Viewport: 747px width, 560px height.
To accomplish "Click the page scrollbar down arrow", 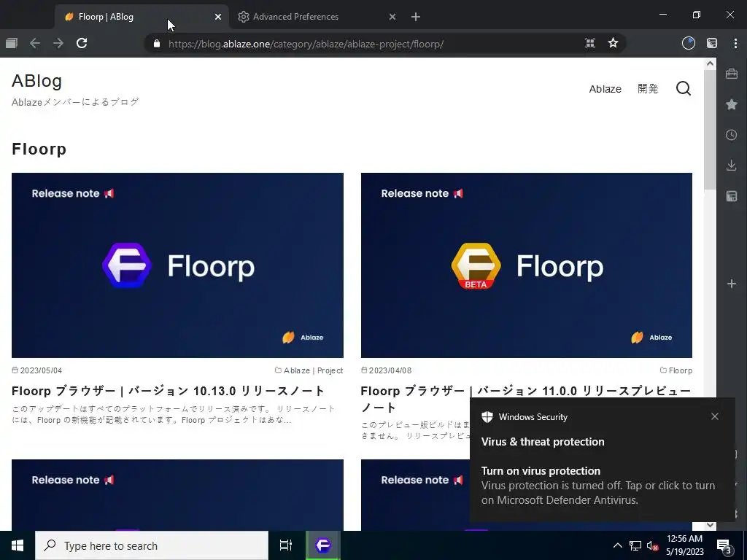I will (710, 525).
